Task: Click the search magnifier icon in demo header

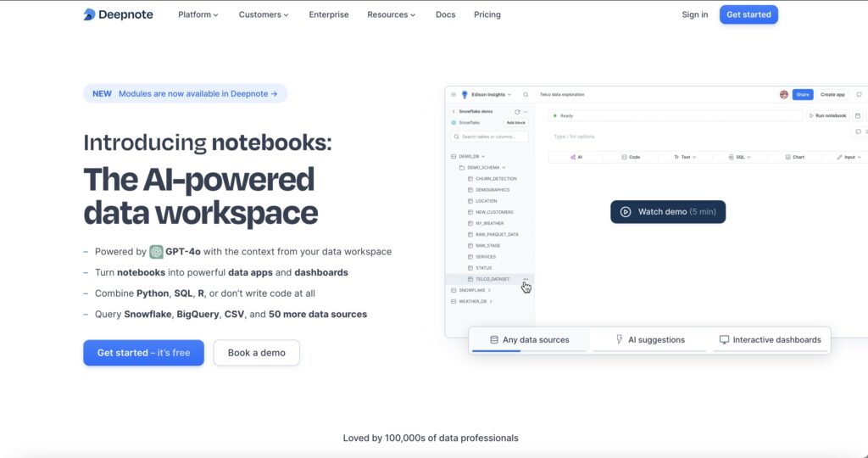Action: [x=526, y=95]
